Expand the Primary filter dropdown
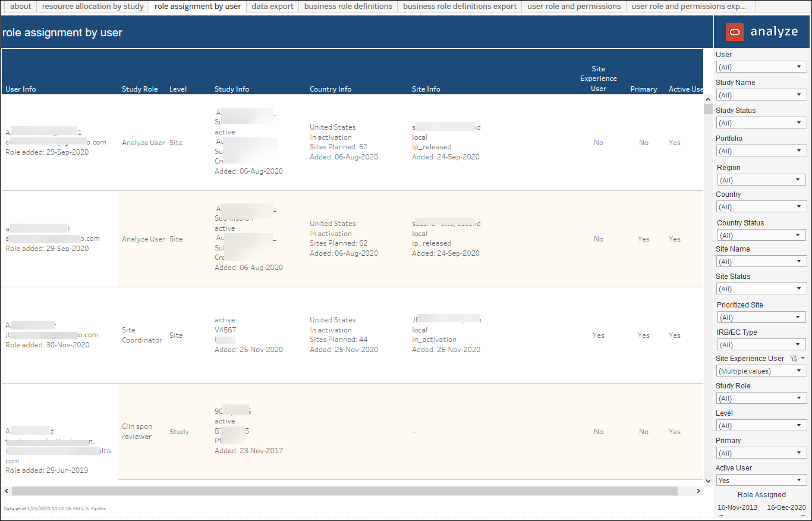This screenshot has height=521, width=812. point(761,453)
